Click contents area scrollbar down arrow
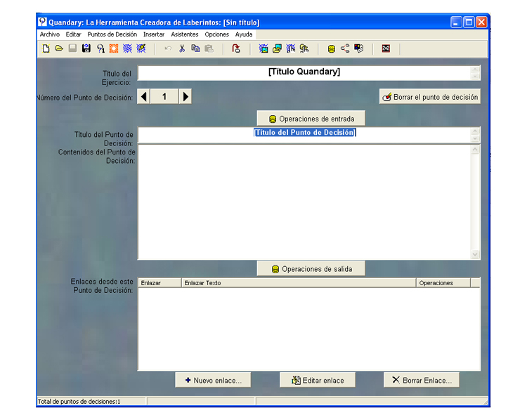Viewport: 527px width, 420px height. coord(475,254)
